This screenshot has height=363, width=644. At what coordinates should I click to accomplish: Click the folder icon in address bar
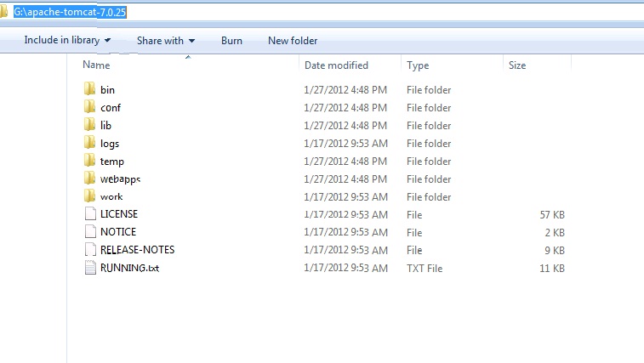coord(4,12)
